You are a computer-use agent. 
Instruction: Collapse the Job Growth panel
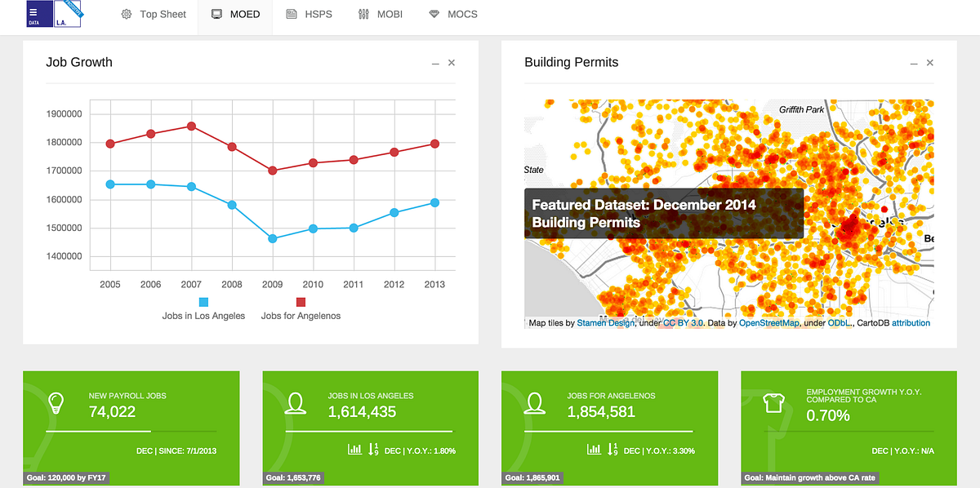[x=435, y=63]
